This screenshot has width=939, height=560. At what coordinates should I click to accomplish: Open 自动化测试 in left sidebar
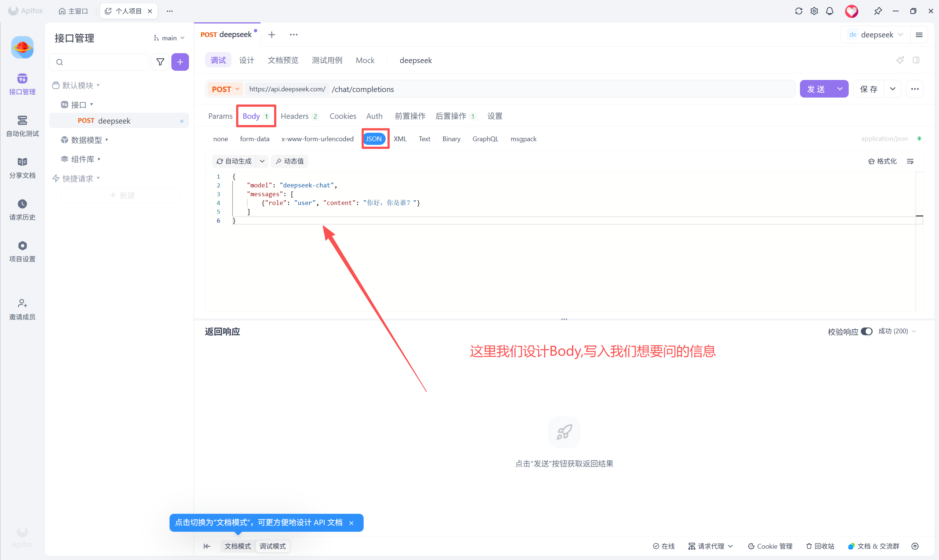coord(22,126)
